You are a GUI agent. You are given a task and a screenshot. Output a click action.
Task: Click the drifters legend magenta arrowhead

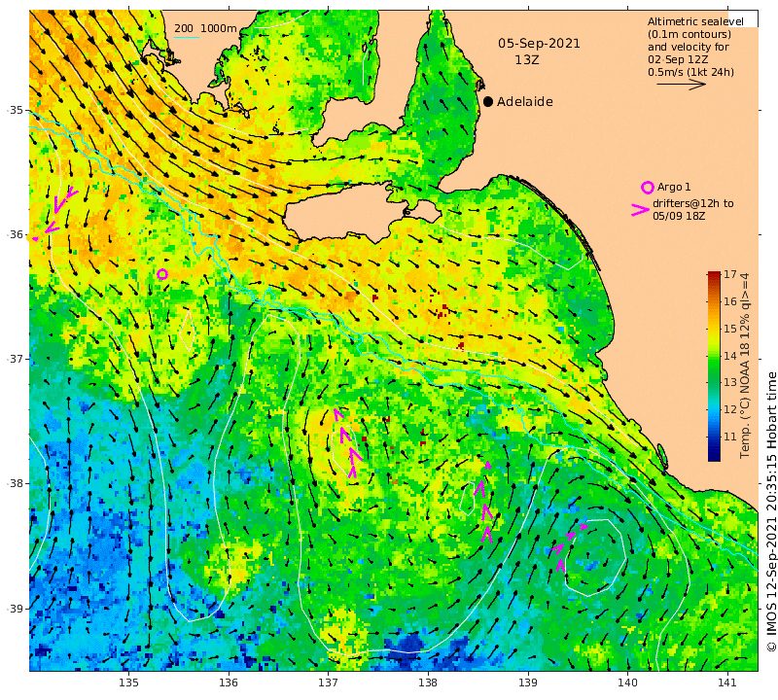click(x=640, y=210)
